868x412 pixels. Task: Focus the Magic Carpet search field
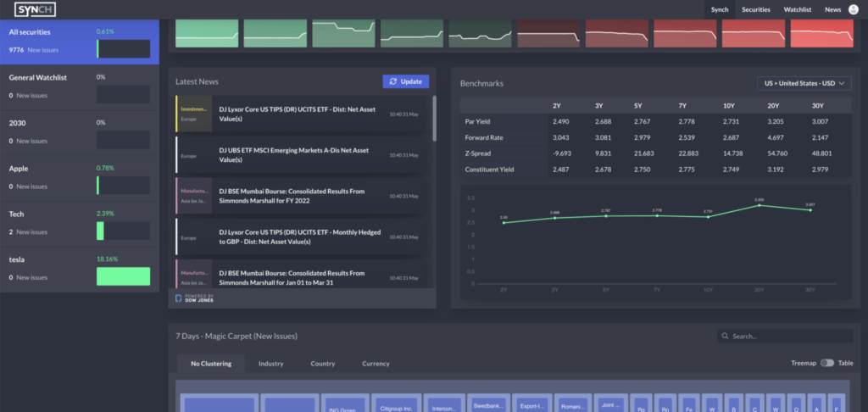[x=788, y=337]
